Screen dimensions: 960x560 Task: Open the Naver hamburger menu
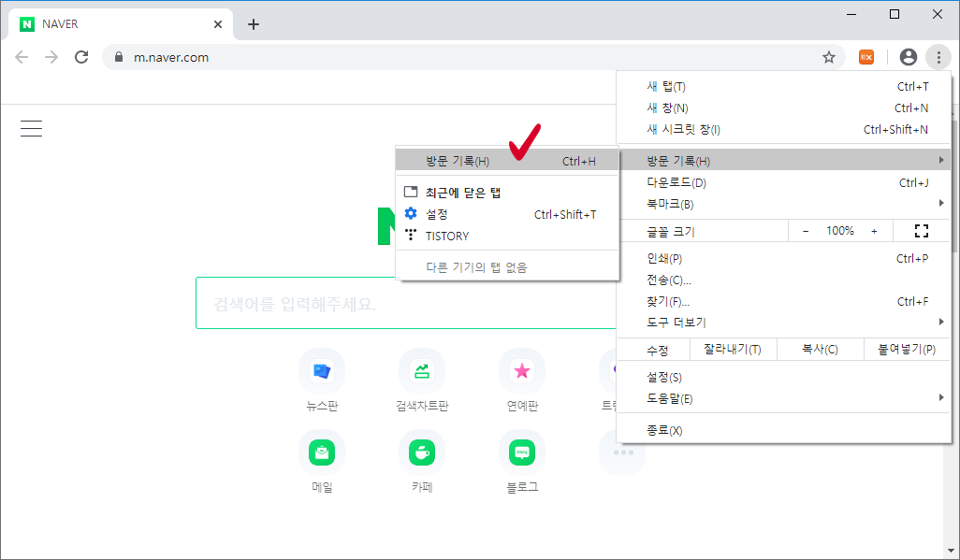31,128
